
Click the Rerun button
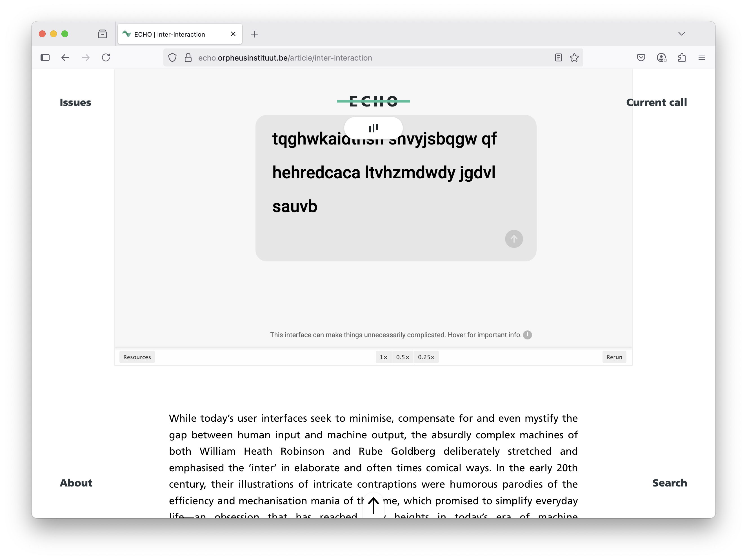point(614,357)
